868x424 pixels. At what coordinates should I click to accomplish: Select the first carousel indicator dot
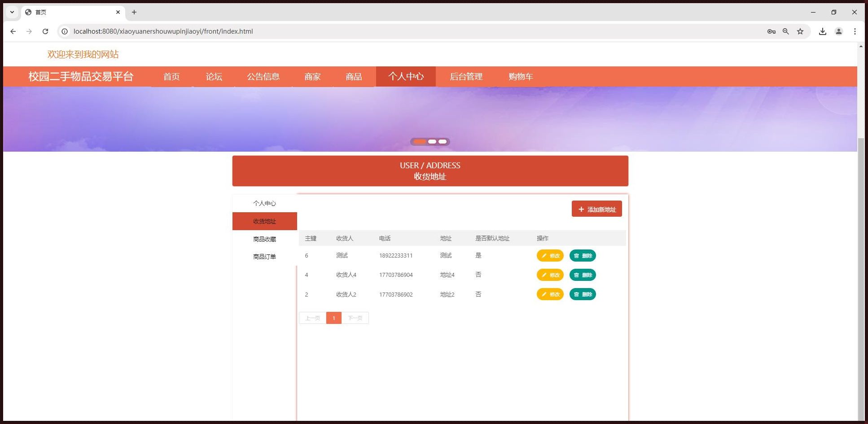(420, 142)
